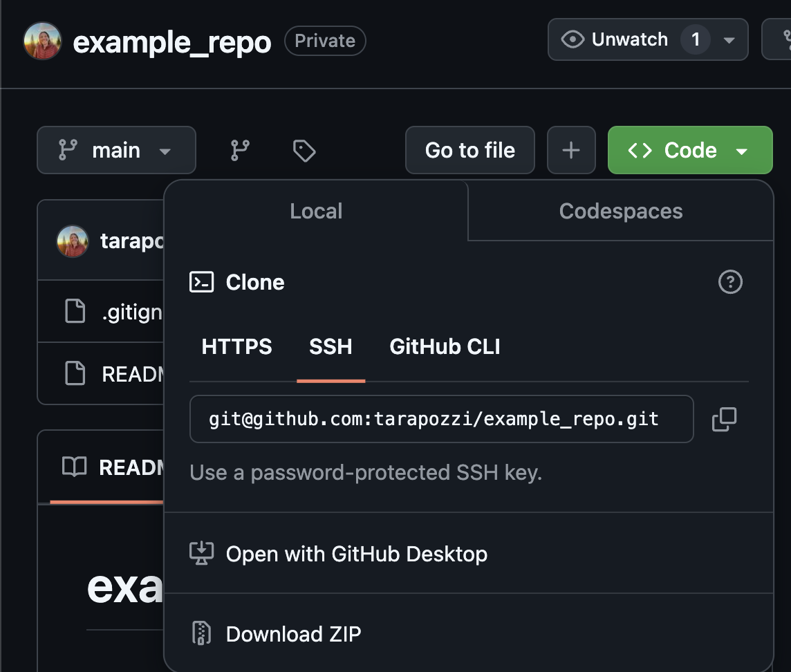Click the ZIP file icon
This screenshot has width=791, height=672.
201,634
